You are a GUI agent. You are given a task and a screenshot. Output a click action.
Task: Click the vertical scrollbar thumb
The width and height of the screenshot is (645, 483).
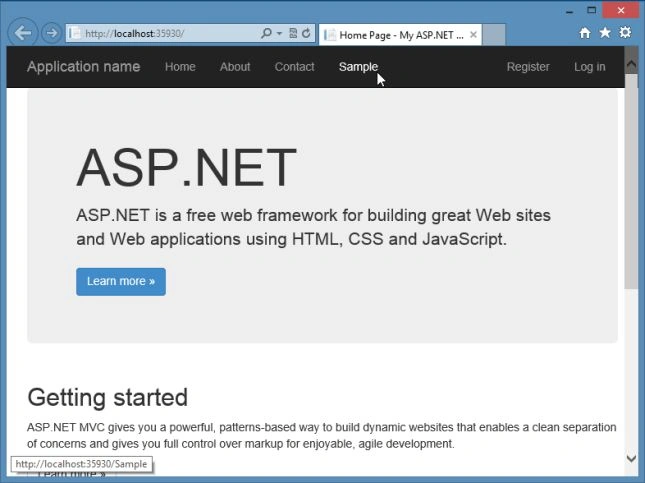[631, 181]
